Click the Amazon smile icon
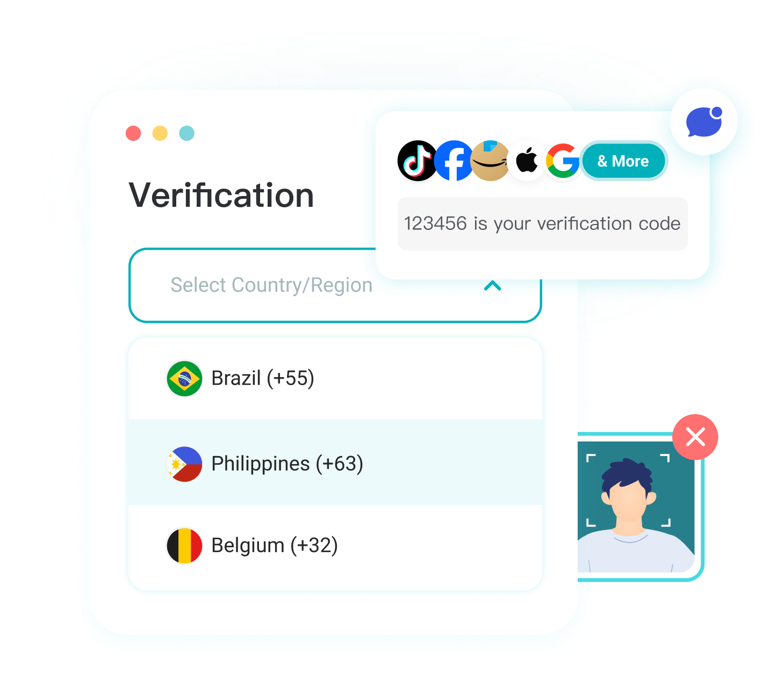 (490, 161)
